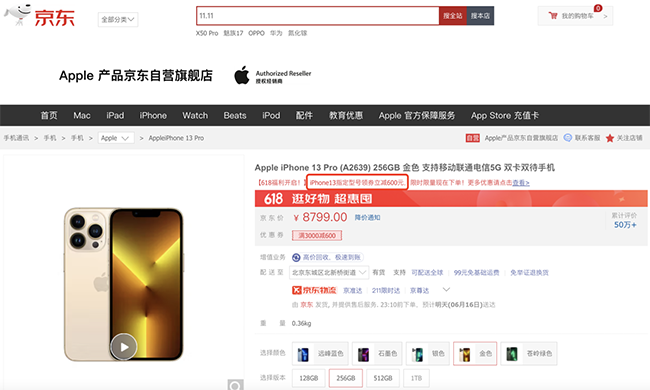Select the 128GB storage option

click(309, 378)
